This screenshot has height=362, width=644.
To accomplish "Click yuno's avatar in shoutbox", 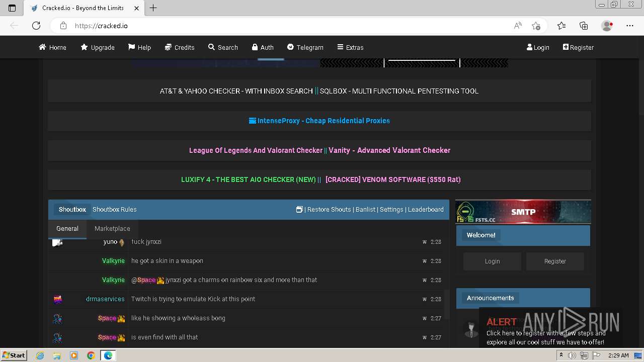I will [x=57, y=243].
